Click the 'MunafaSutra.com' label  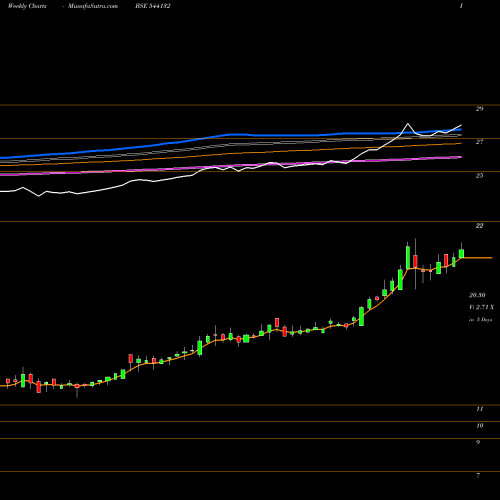pyautogui.click(x=93, y=6)
